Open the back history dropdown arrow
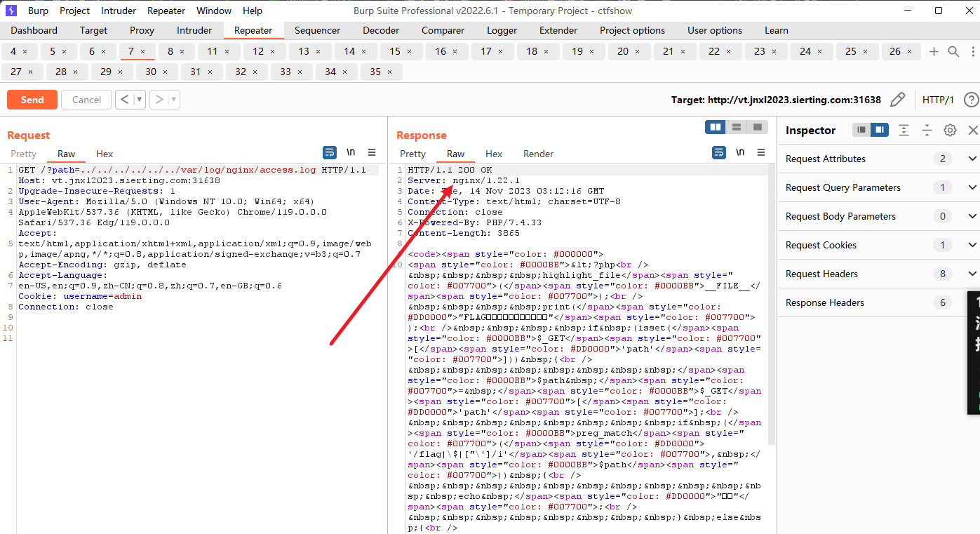 (x=140, y=100)
